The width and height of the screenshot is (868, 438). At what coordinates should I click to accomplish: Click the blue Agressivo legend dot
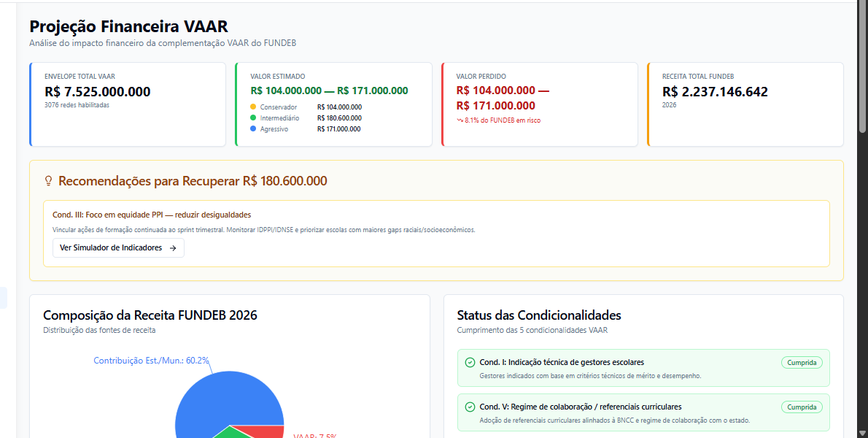point(253,129)
